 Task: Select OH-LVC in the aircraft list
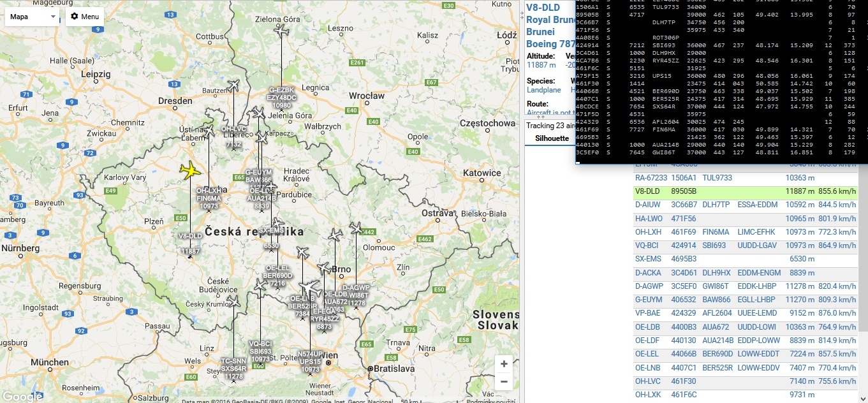(745, 381)
